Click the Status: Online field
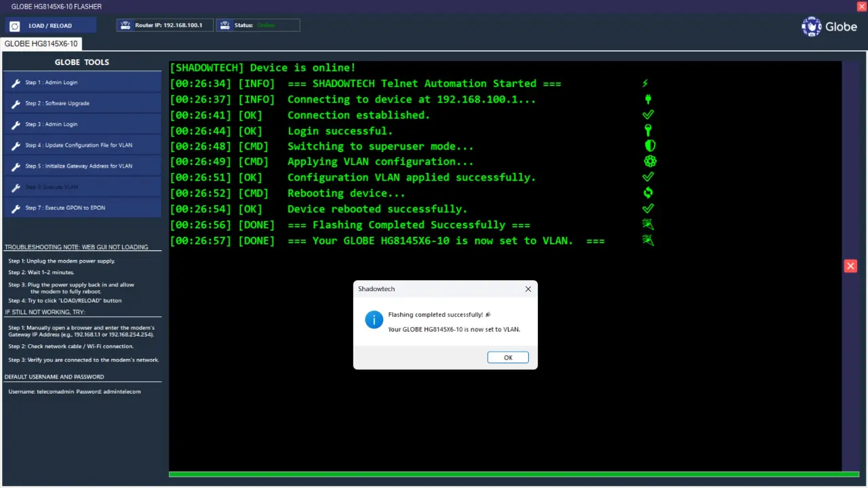This screenshot has width=868, height=488. pyautogui.click(x=258, y=25)
